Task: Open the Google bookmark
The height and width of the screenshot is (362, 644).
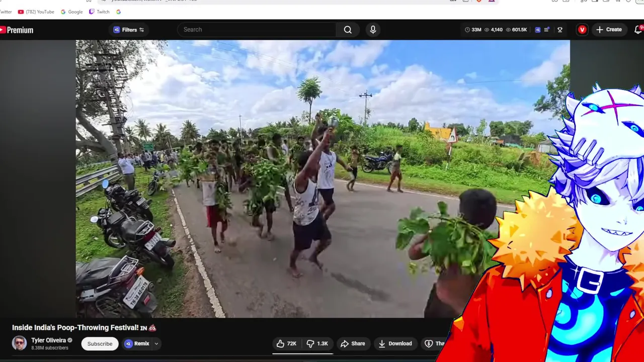Action: click(71, 12)
